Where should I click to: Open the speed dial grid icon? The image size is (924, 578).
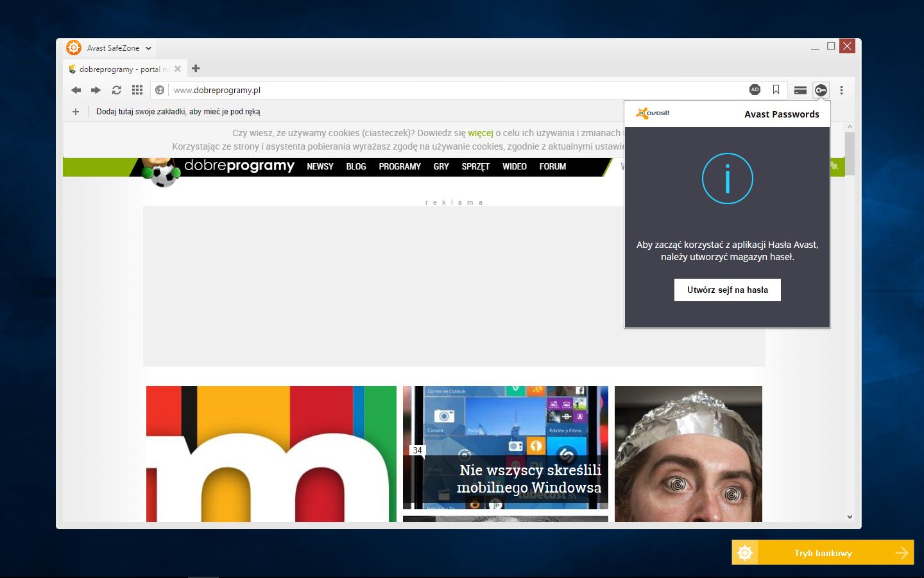pos(137,90)
